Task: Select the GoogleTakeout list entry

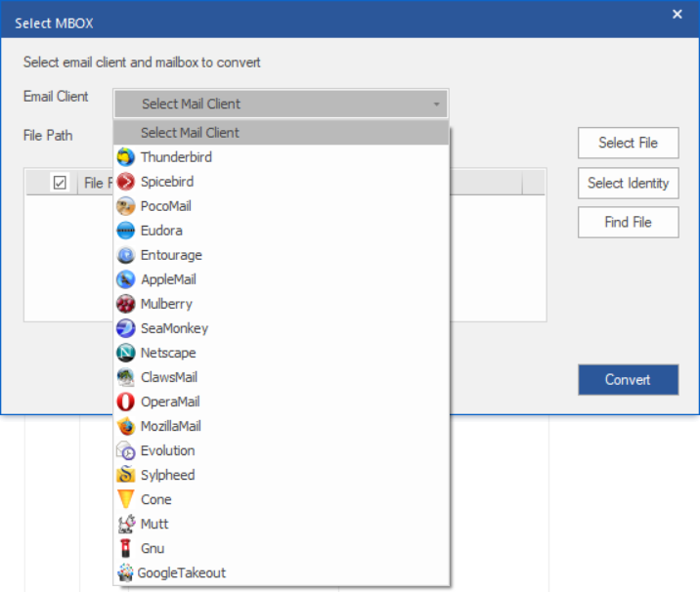Action: [282, 572]
